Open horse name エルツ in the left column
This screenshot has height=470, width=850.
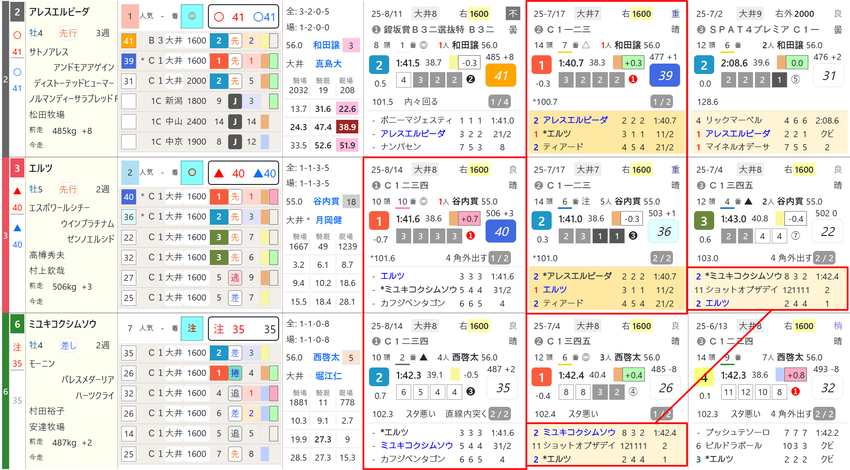click(41, 168)
